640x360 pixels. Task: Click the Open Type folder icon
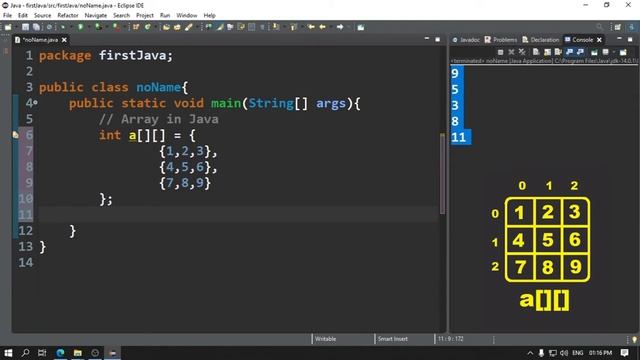click(x=166, y=27)
